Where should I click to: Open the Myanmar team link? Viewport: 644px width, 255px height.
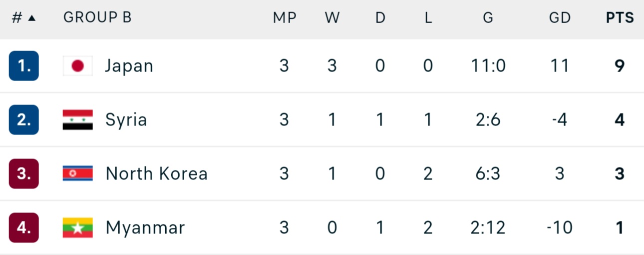145,228
